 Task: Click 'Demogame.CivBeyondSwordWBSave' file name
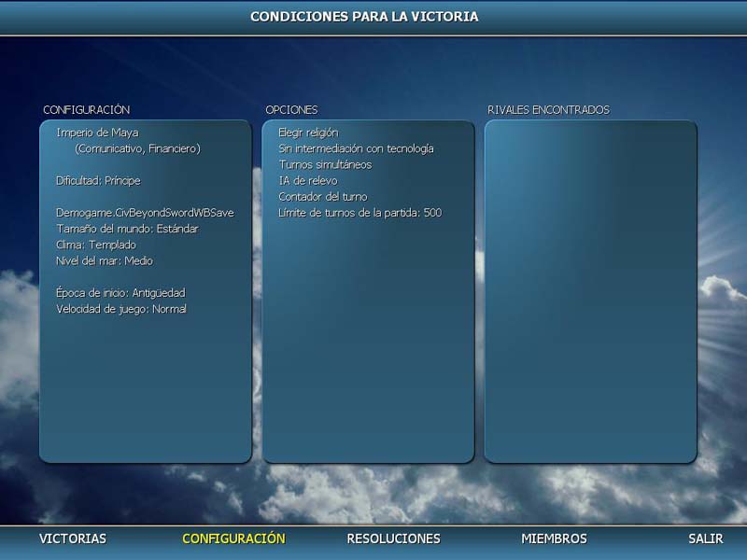pos(145,213)
